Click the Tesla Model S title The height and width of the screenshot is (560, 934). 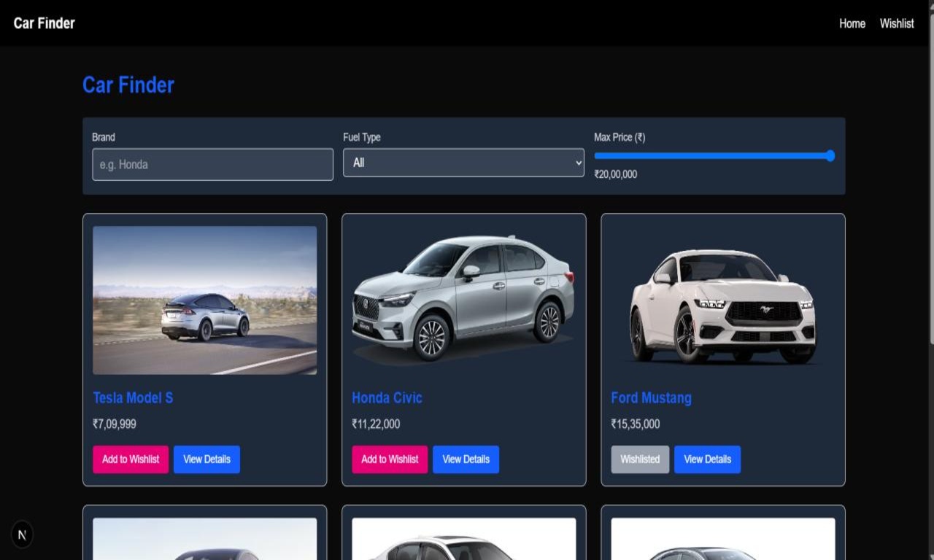[133, 397]
